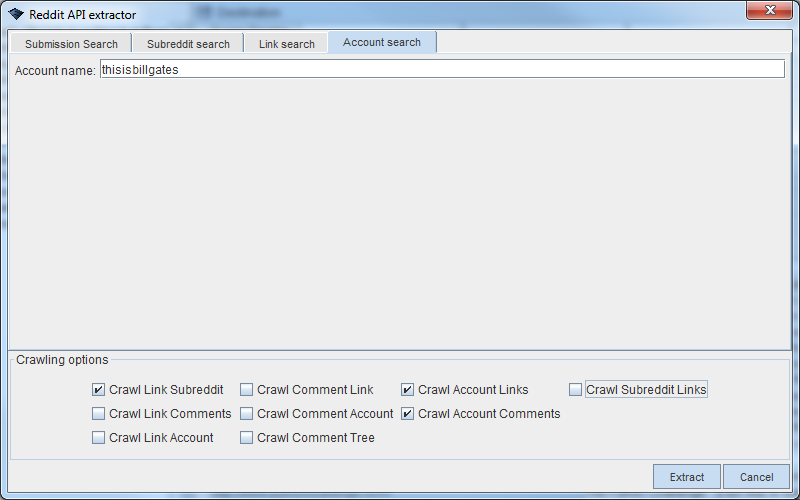Click the Account name label

click(x=55, y=71)
